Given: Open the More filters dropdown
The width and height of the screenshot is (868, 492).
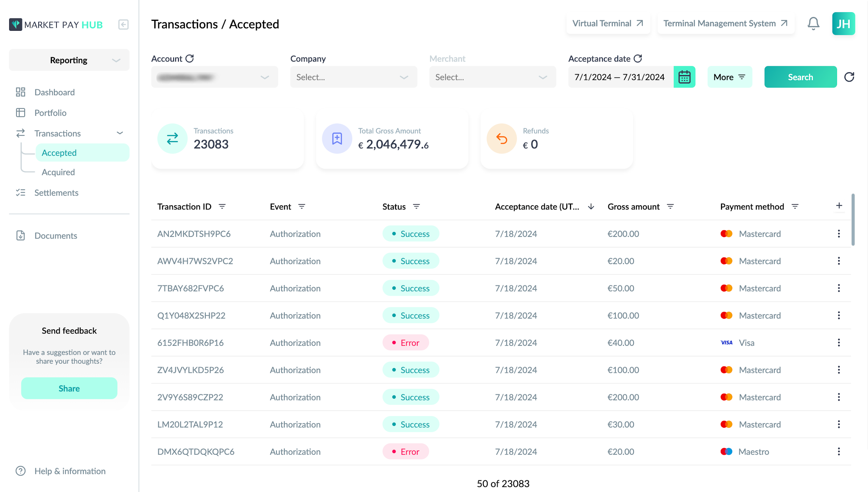Looking at the screenshot, I should (729, 77).
